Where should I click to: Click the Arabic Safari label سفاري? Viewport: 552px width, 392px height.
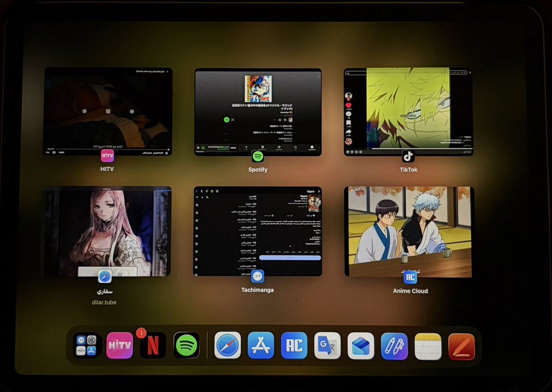pyautogui.click(x=105, y=291)
